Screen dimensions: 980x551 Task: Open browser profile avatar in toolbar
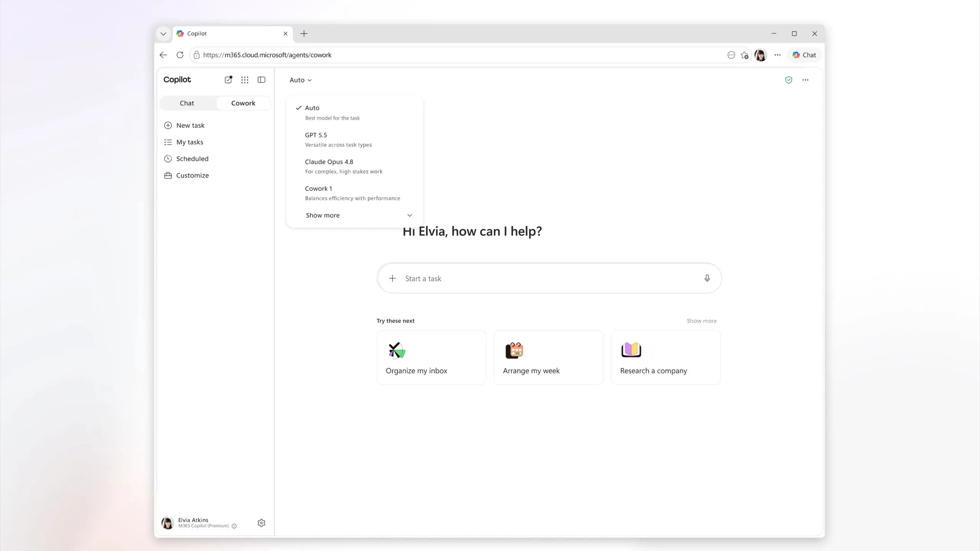pos(761,55)
